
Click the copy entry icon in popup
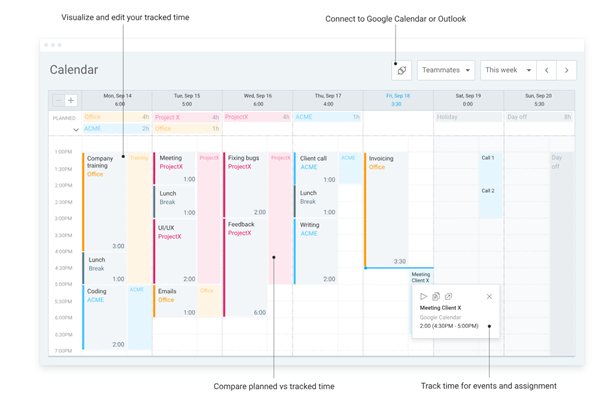tap(436, 297)
